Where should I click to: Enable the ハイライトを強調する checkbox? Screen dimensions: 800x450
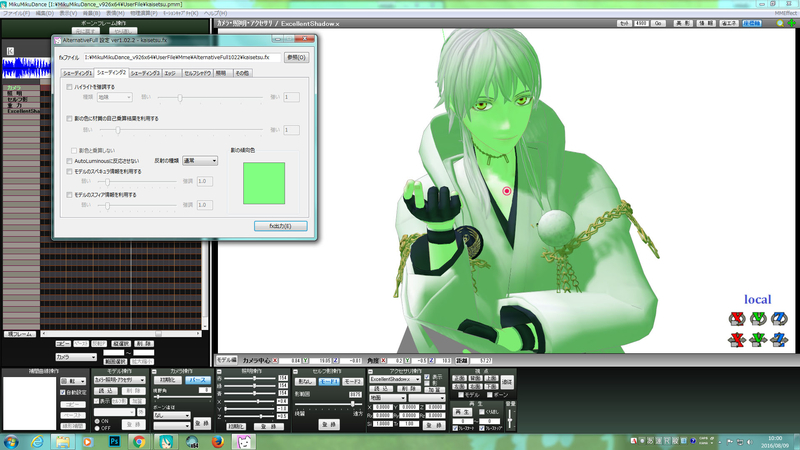coord(69,87)
